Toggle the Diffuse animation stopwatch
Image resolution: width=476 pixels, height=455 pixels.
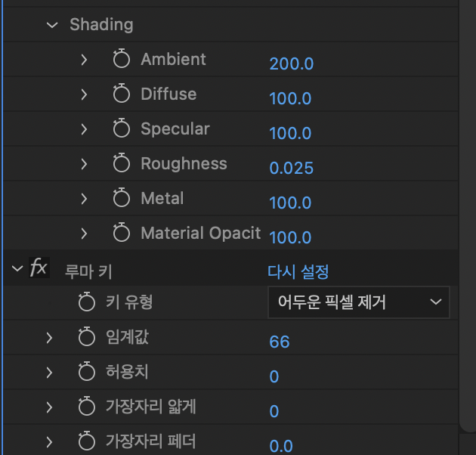point(122,93)
